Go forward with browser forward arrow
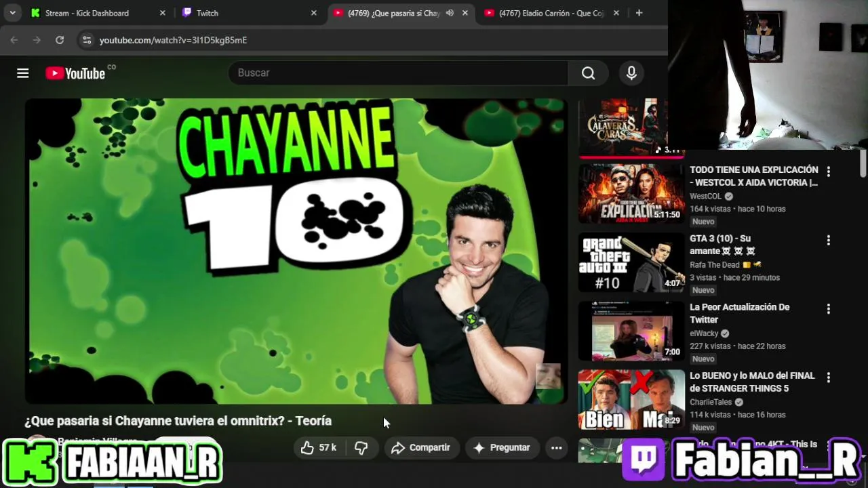The width and height of the screenshot is (868, 488). [37, 40]
